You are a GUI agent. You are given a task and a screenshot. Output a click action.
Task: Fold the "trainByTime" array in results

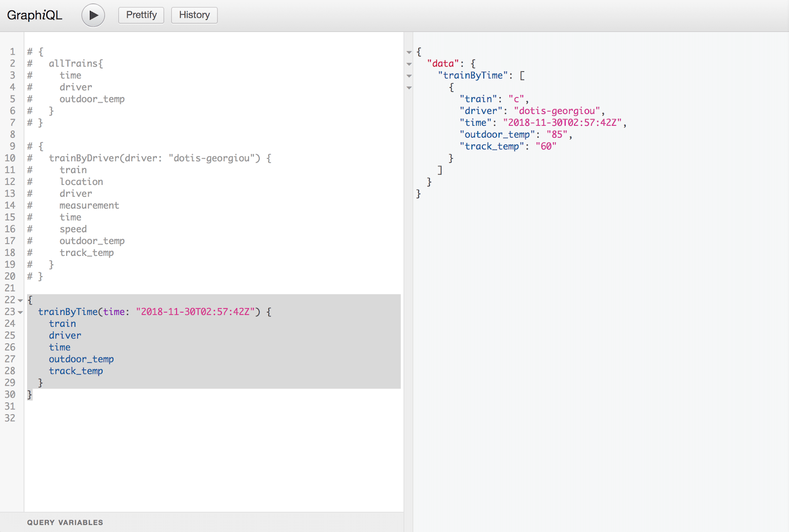click(x=409, y=76)
